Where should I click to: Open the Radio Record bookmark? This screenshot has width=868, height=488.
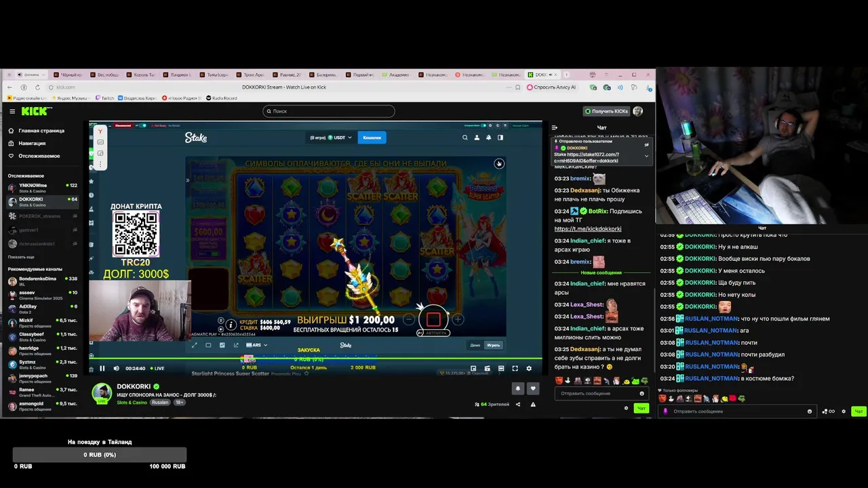coord(222,98)
